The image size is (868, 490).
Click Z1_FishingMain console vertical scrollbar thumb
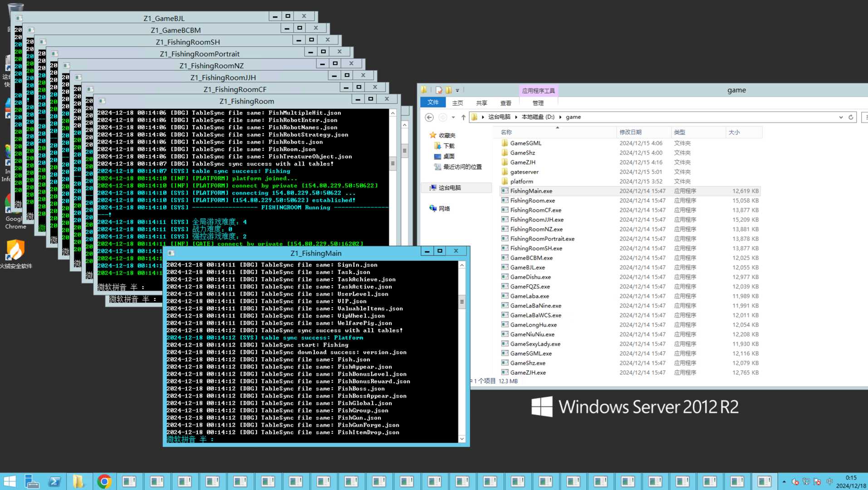[462, 302]
